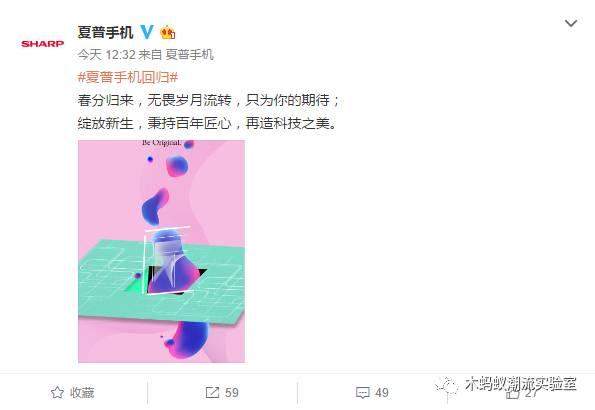Screen dimensions: 595x410
Task: Click the comment bubble icon
Action: pyautogui.click(x=362, y=393)
